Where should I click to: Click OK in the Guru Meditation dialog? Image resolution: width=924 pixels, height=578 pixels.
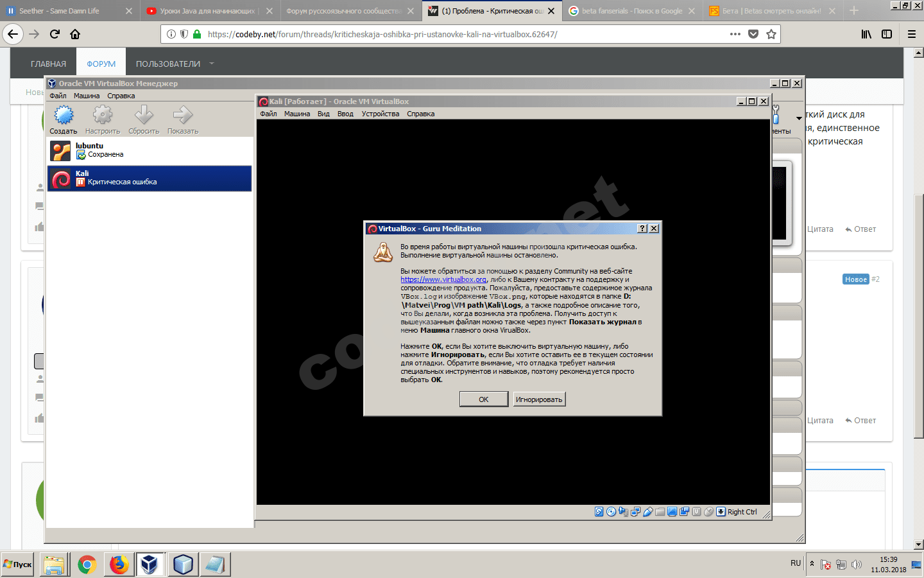(x=484, y=399)
